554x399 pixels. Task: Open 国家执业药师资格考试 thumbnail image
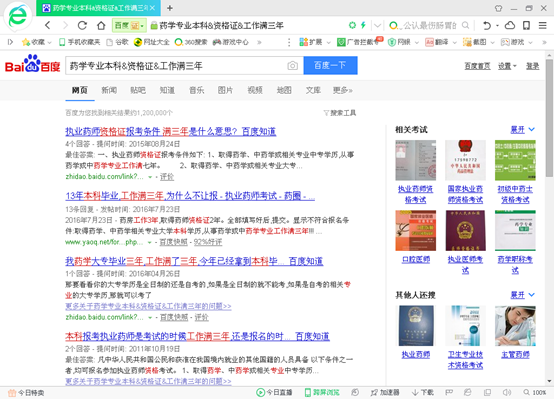(x=465, y=160)
